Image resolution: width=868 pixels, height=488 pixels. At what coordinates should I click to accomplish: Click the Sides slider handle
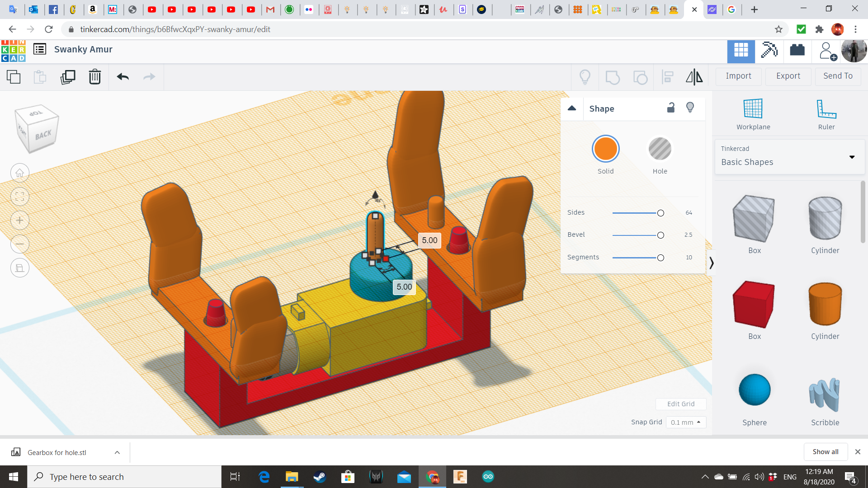click(660, 213)
